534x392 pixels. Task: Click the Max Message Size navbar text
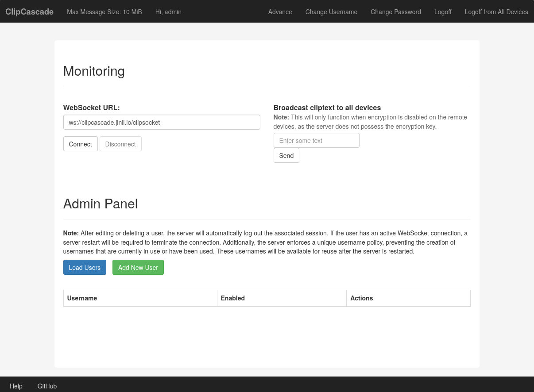(104, 12)
